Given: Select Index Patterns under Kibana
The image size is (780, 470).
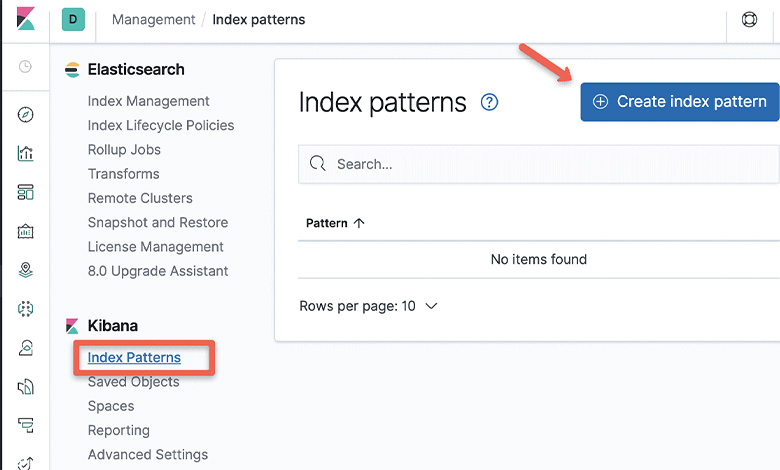Looking at the screenshot, I should tap(134, 358).
